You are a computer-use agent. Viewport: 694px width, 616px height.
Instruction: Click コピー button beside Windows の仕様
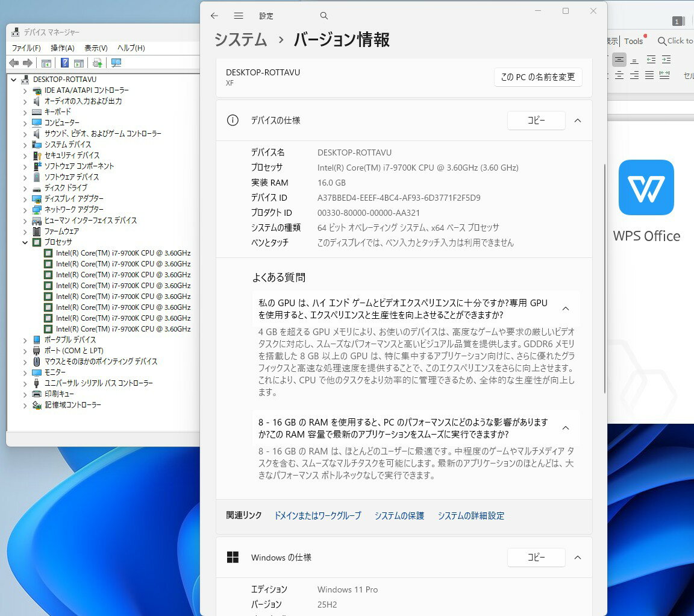[536, 558]
